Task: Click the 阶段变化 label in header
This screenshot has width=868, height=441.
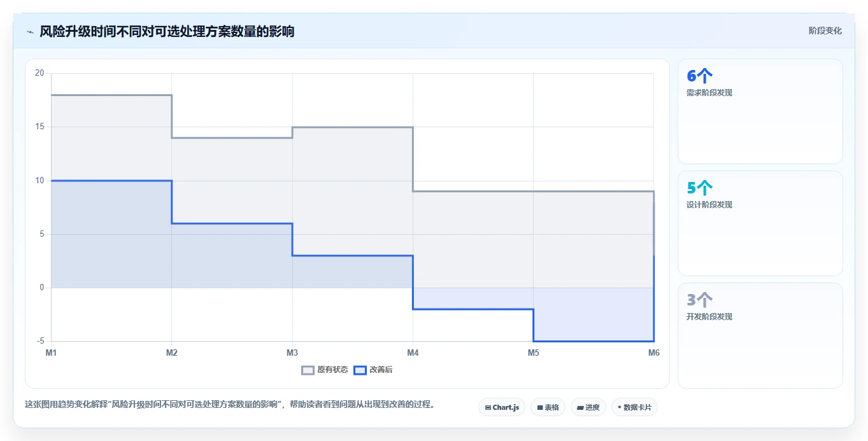Action: click(825, 31)
